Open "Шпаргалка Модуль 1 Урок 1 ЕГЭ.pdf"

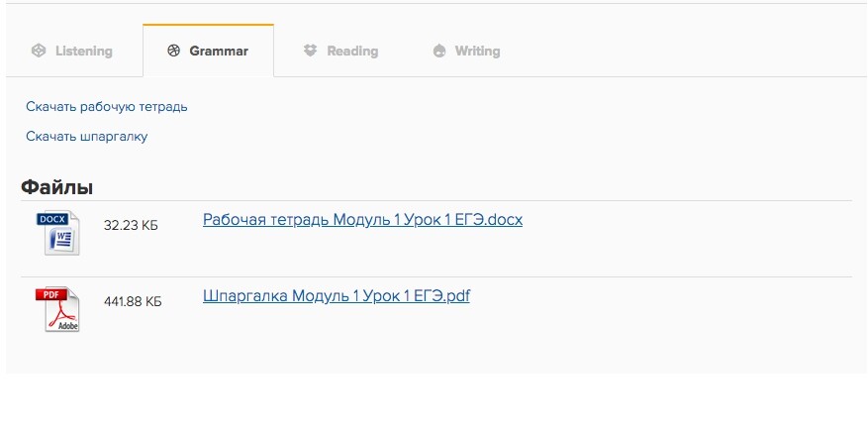click(x=336, y=295)
